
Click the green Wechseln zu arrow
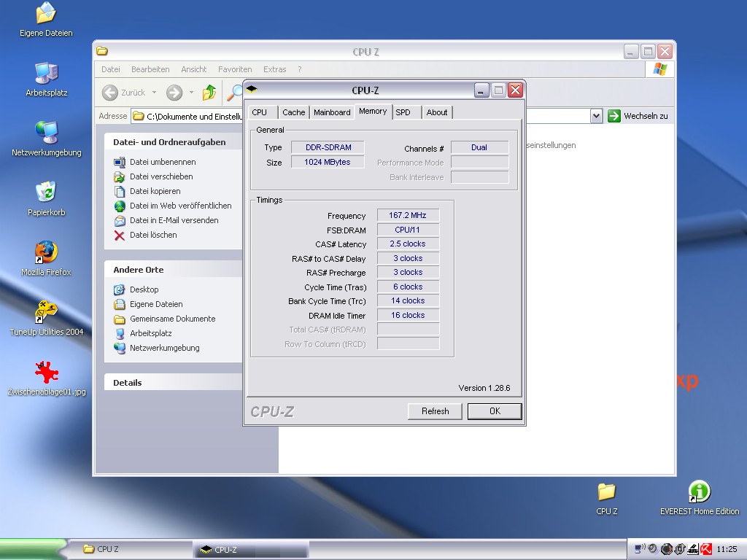pos(614,116)
